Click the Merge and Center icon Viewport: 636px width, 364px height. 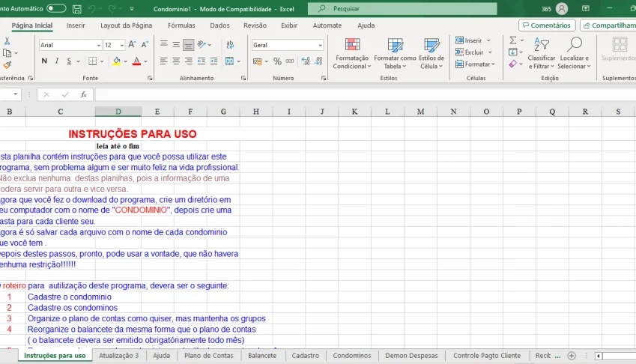click(x=229, y=61)
